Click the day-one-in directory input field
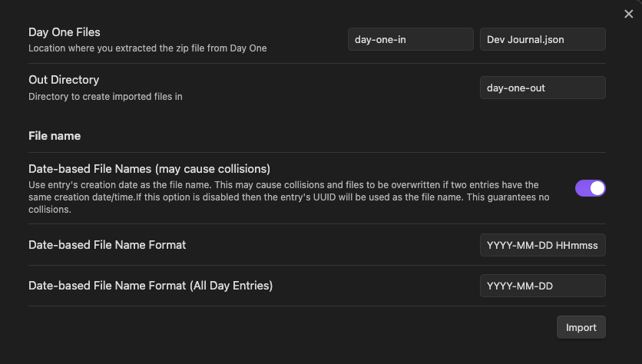The width and height of the screenshot is (642, 364). pyautogui.click(x=411, y=39)
